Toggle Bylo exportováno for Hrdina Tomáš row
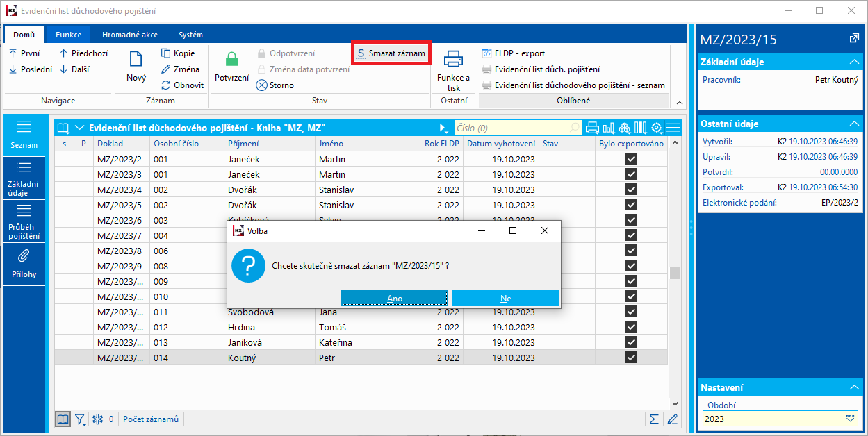This screenshot has height=436, width=868. click(631, 327)
